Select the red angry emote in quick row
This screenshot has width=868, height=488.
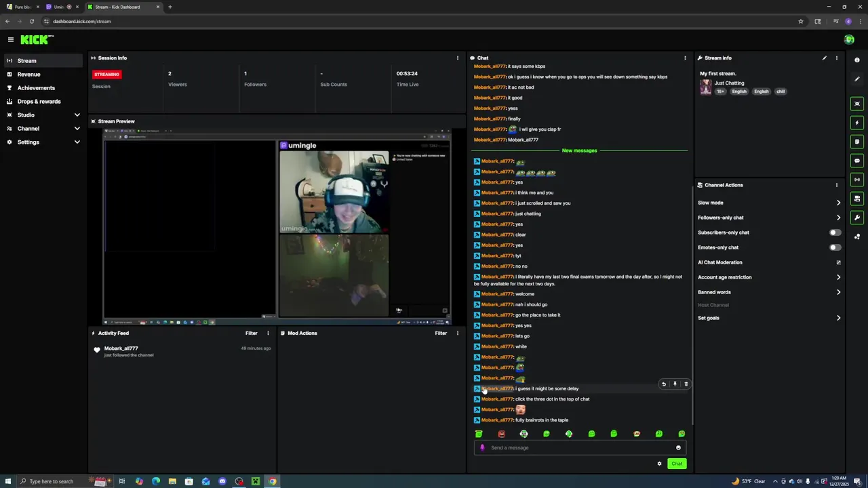click(501, 434)
